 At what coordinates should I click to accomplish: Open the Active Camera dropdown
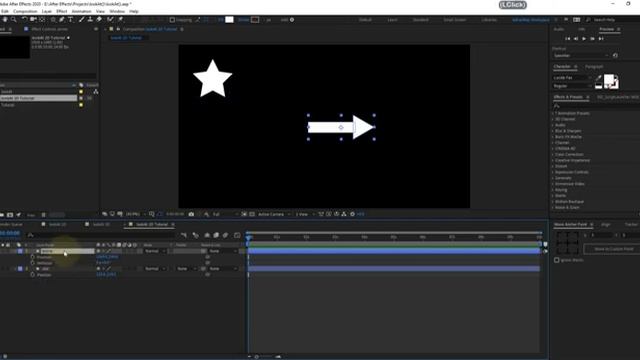(274, 214)
